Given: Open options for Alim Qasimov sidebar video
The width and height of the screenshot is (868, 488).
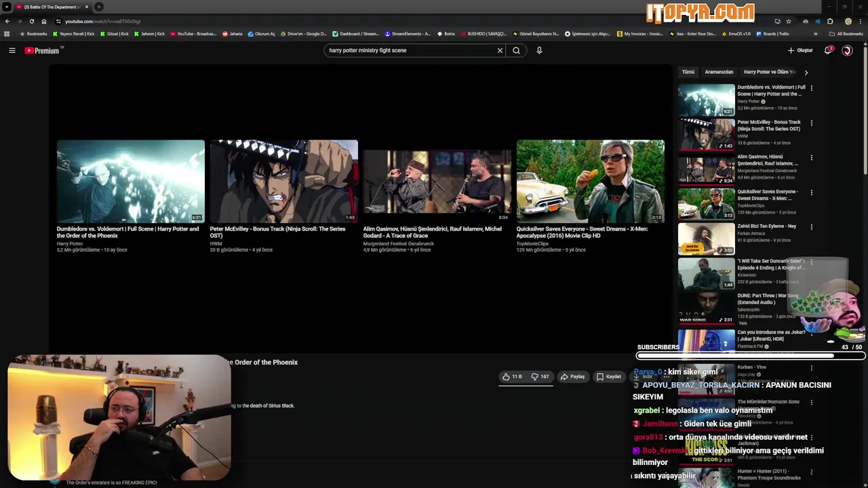Looking at the screenshot, I should (811, 157).
